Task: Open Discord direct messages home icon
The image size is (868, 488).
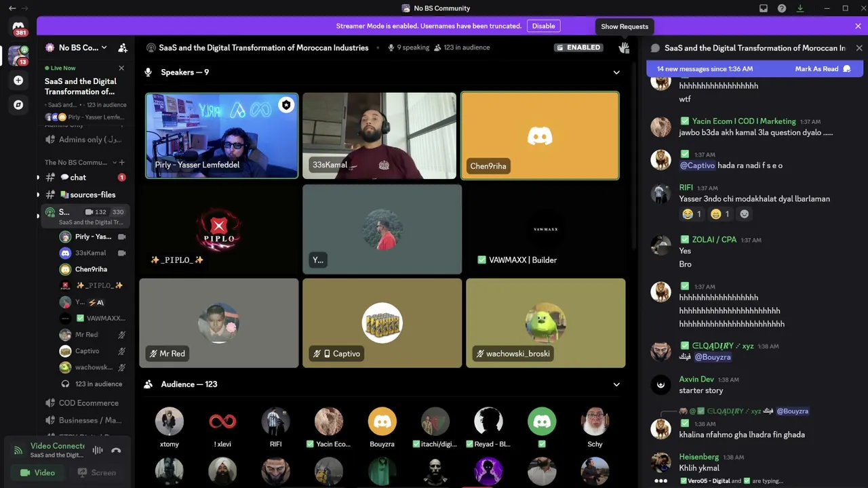Action: 18,28
